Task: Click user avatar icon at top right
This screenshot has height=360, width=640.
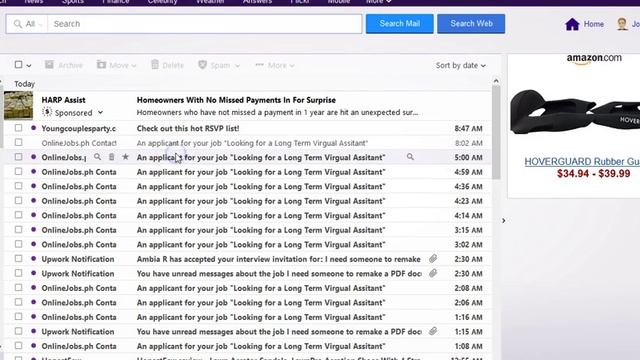Action: [622, 24]
